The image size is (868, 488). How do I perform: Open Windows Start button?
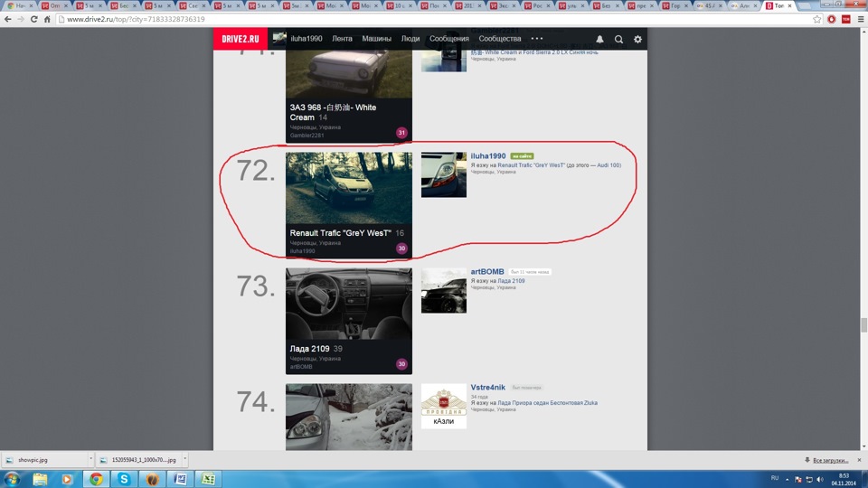click(12, 479)
